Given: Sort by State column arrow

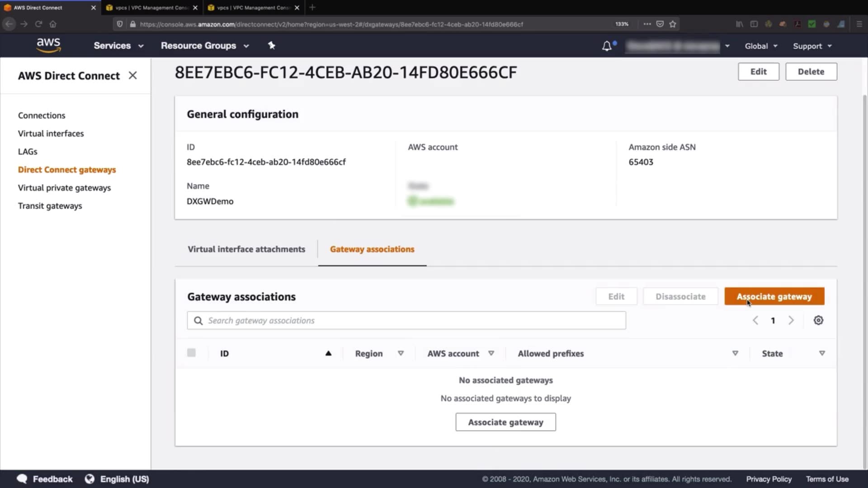Looking at the screenshot, I should point(822,353).
